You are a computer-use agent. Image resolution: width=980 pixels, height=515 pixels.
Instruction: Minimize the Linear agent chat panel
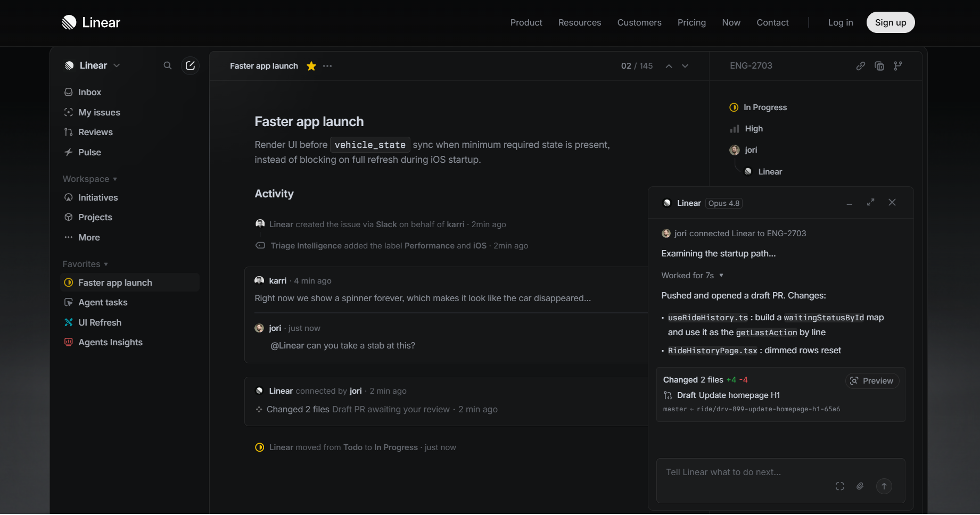click(x=850, y=204)
